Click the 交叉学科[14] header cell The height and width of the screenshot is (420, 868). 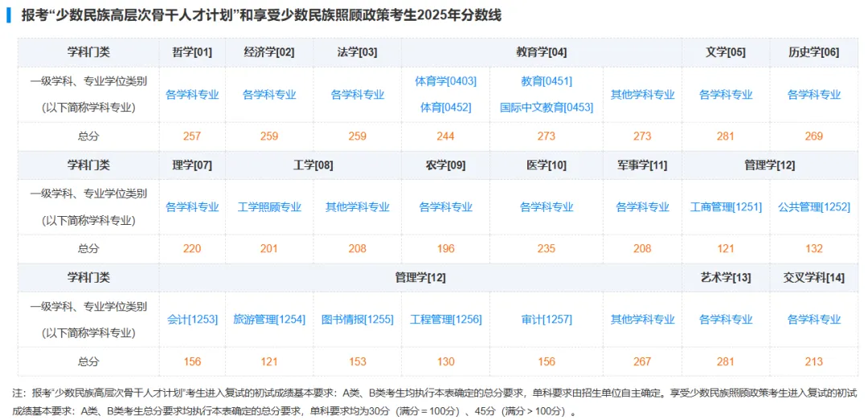pyautogui.click(x=813, y=277)
